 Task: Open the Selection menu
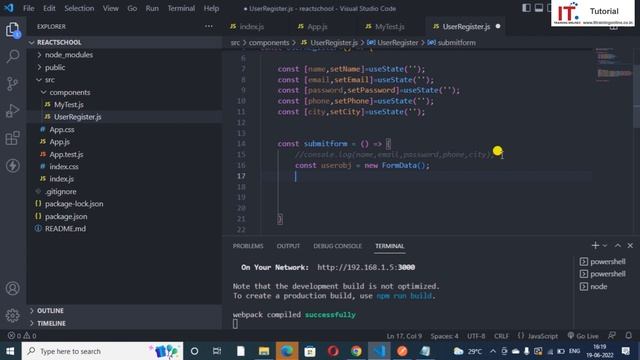[x=79, y=8]
